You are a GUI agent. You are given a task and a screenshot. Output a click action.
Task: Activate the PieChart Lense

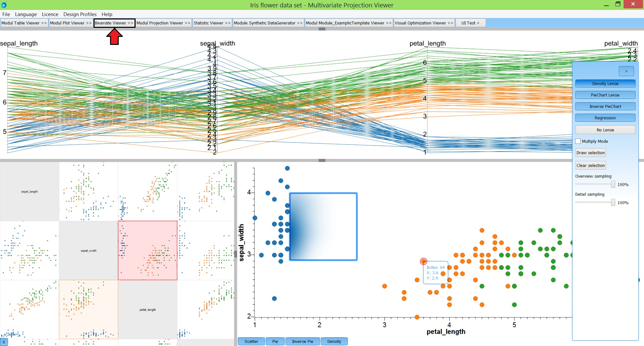click(605, 95)
